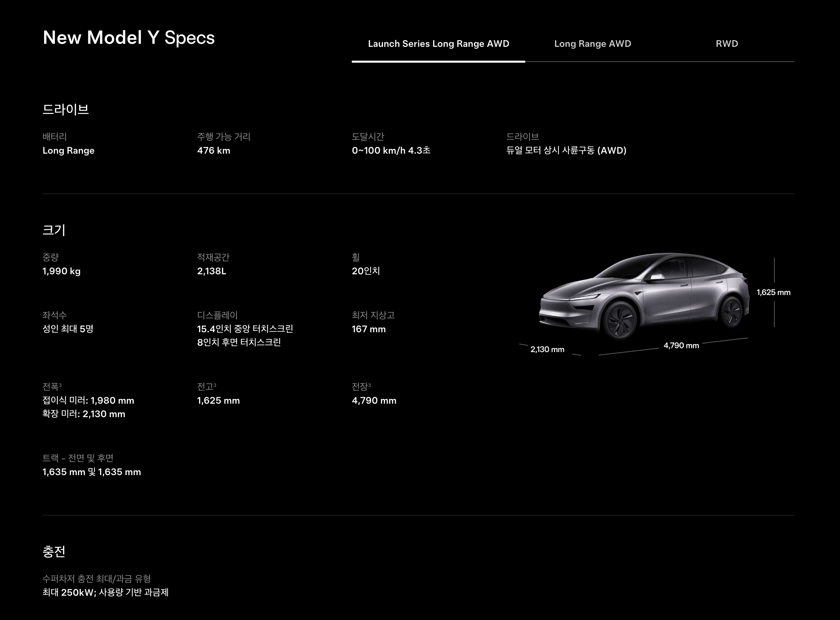Viewport: 840px width, 620px height.
Task: Click the 476 km range value
Action: pyautogui.click(x=214, y=151)
